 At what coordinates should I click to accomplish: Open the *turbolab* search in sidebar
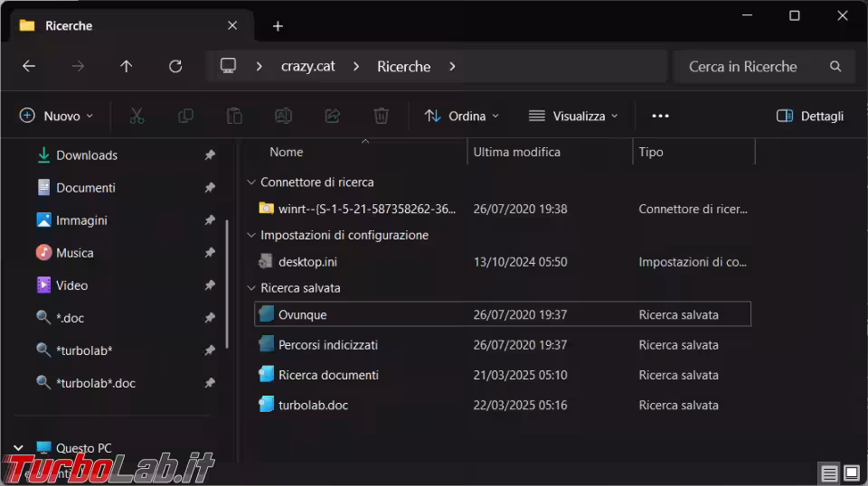point(83,350)
